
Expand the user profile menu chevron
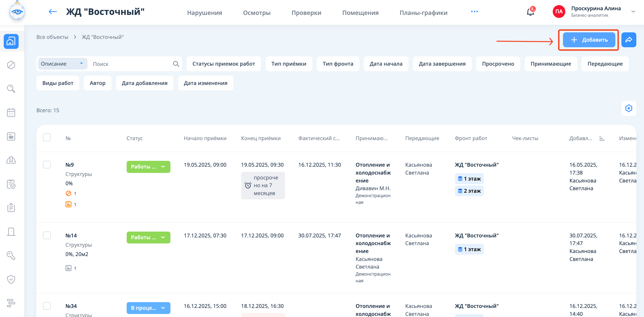(633, 12)
